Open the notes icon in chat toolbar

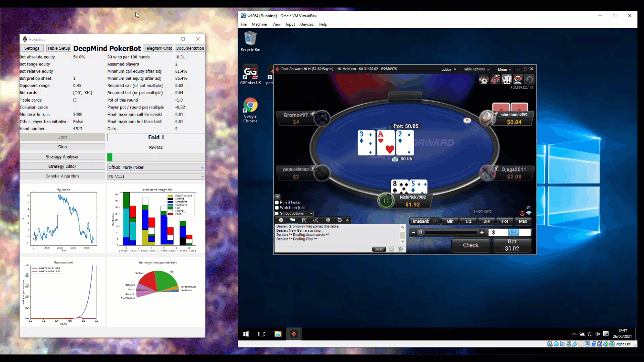click(x=304, y=220)
